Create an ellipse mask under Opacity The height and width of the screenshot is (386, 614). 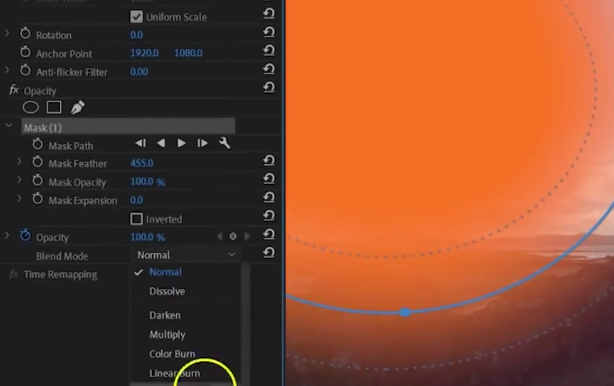(x=31, y=107)
